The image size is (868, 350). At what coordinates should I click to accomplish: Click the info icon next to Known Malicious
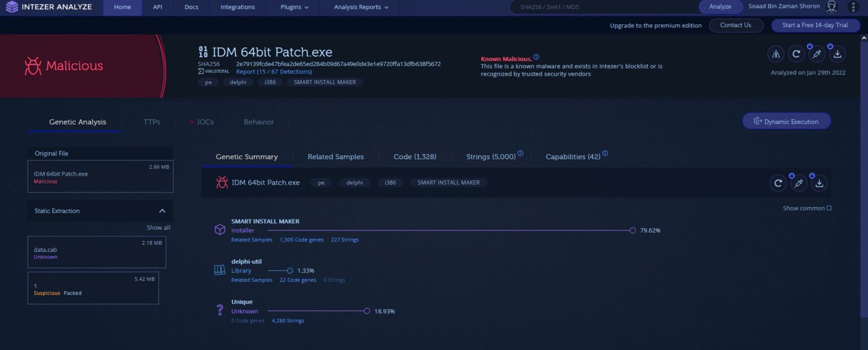(x=536, y=57)
